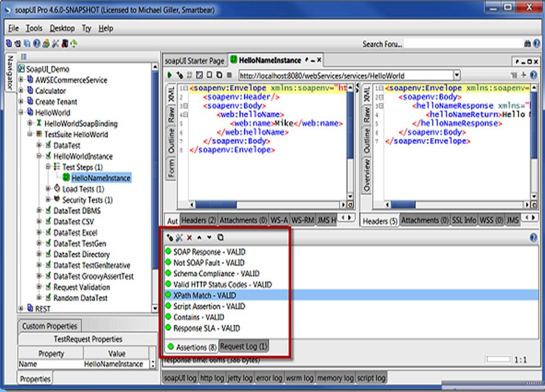Screen dimensions: 545x392
Task: Click the forum user icon in the main toolbar
Action: click(x=46, y=44)
